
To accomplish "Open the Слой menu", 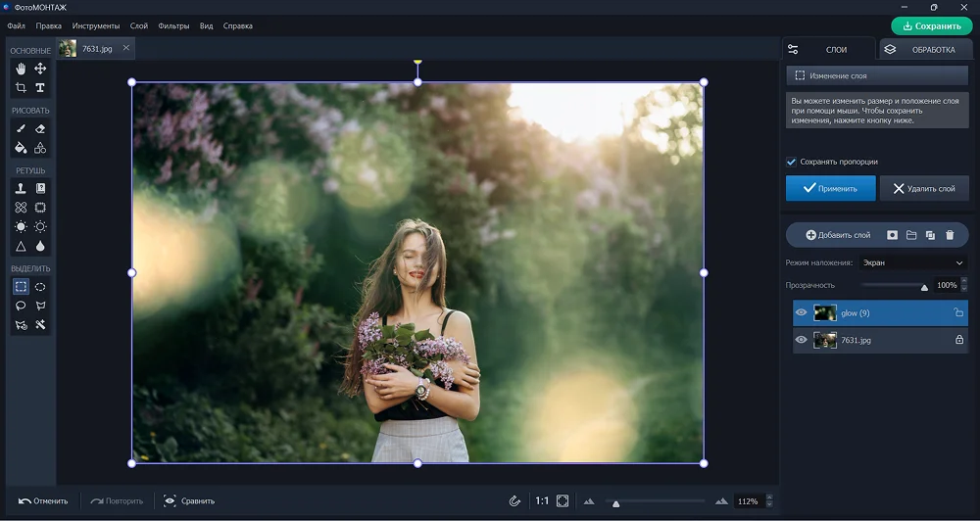I will click(139, 25).
